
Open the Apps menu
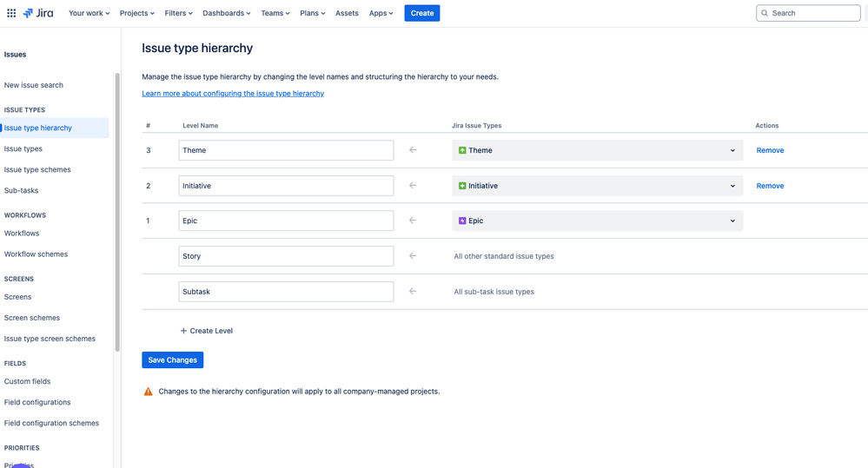click(381, 13)
